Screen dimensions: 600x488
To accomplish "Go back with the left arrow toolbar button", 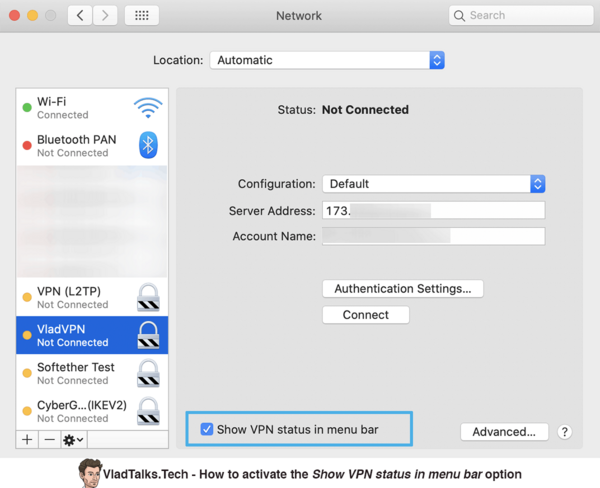I will point(80,15).
